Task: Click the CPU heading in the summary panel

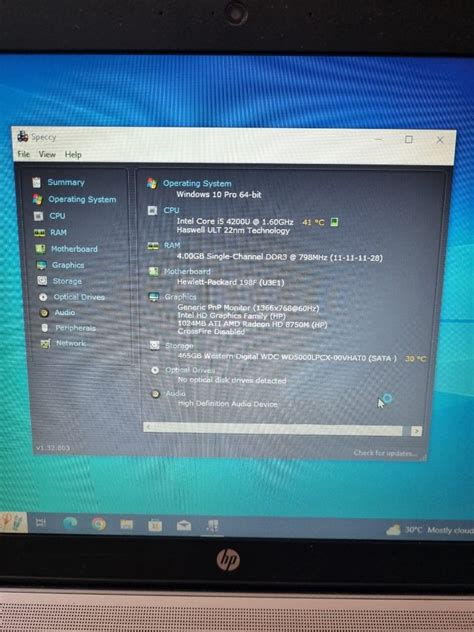Action: tap(171, 210)
